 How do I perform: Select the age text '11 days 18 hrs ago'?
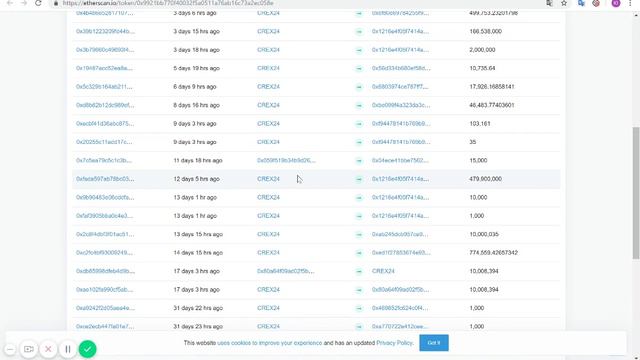click(198, 160)
